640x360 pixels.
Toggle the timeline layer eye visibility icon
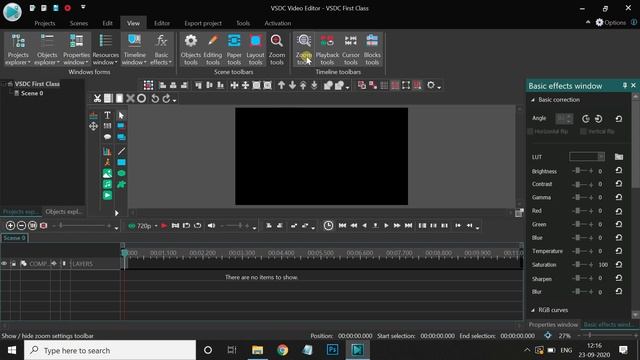click(4, 264)
